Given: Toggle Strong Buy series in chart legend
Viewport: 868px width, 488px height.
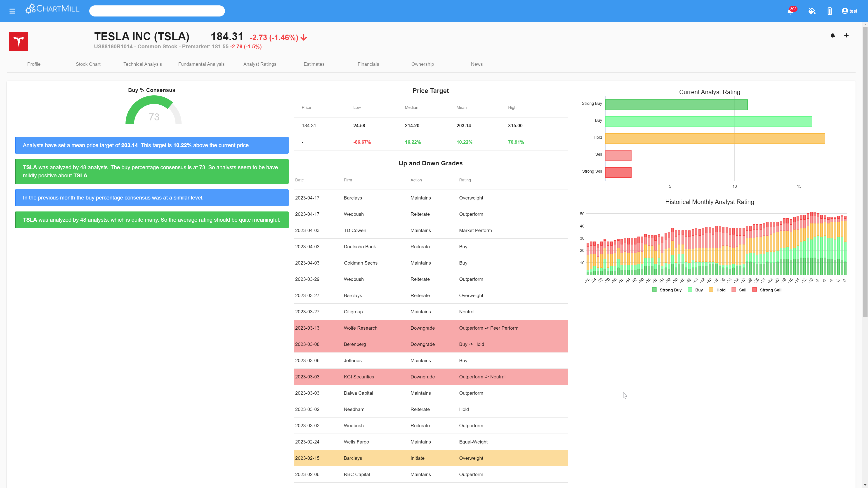Looking at the screenshot, I should [667, 290].
